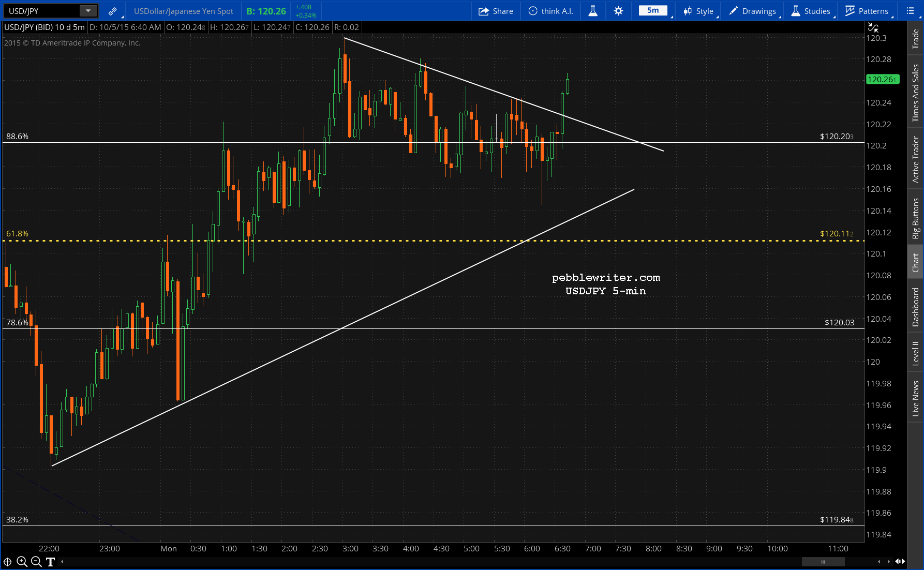Click the zoom out magnifier icon

(36, 562)
